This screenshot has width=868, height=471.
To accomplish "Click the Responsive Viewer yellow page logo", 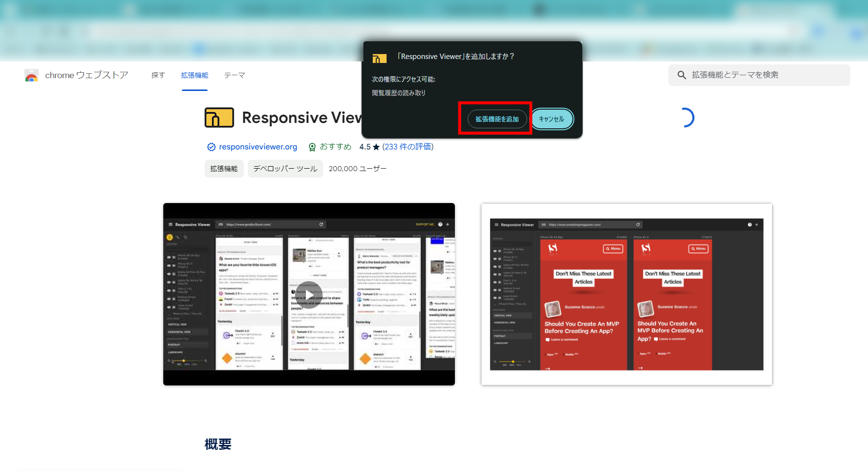I will [x=219, y=118].
